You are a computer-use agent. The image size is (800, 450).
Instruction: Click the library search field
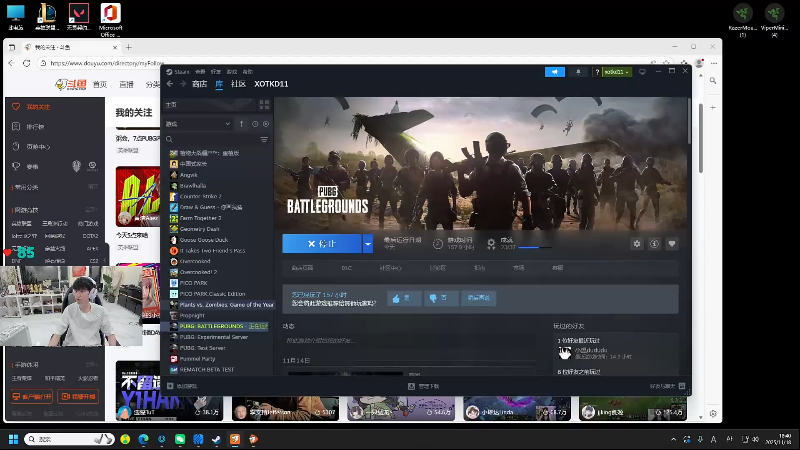212,139
